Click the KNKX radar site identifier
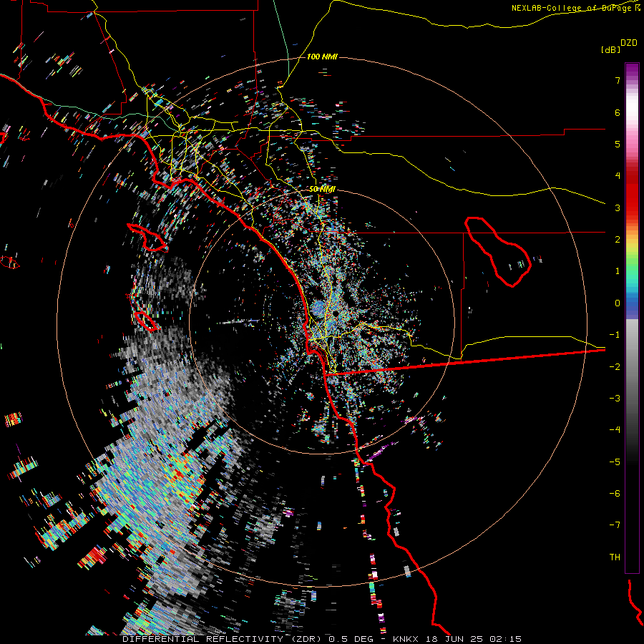The width and height of the screenshot is (644, 644). (406, 639)
